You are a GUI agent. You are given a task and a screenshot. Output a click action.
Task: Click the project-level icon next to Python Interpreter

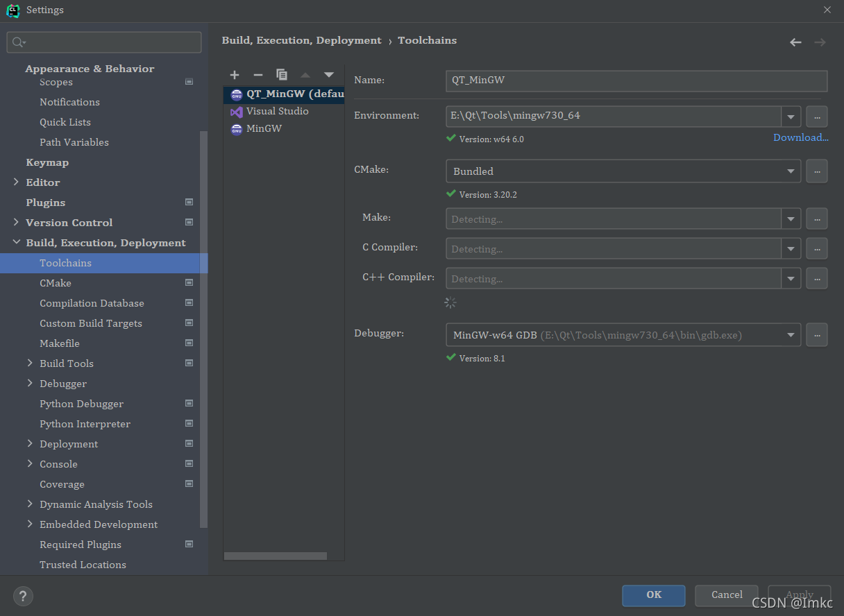click(x=189, y=424)
